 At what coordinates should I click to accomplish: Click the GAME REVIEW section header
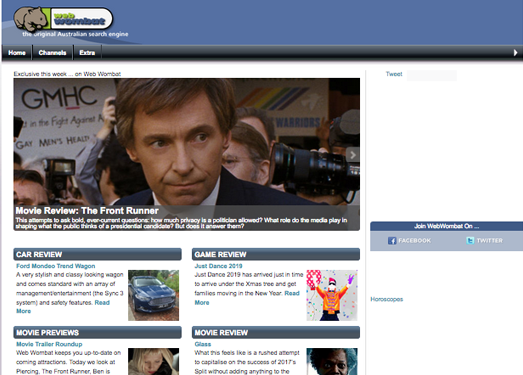(276, 254)
